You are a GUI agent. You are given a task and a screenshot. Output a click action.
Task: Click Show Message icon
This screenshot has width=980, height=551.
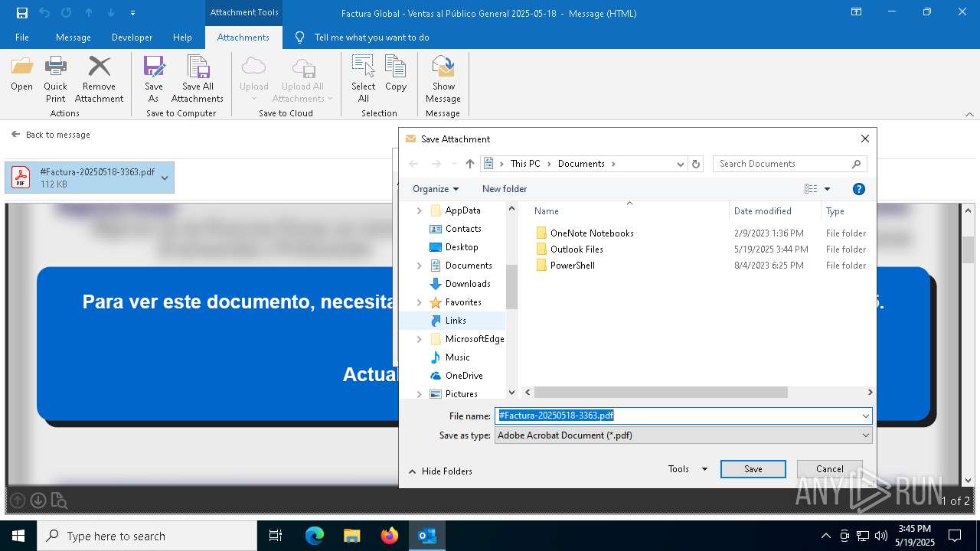(x=443, y=79)
